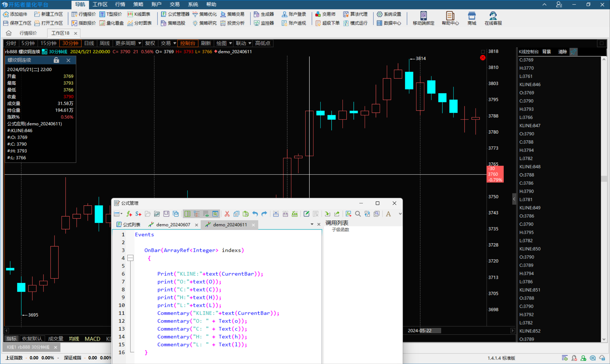Undo the last edit in the formula editor
This screenshot has height=364, width=610.
[x=255, y=214]
